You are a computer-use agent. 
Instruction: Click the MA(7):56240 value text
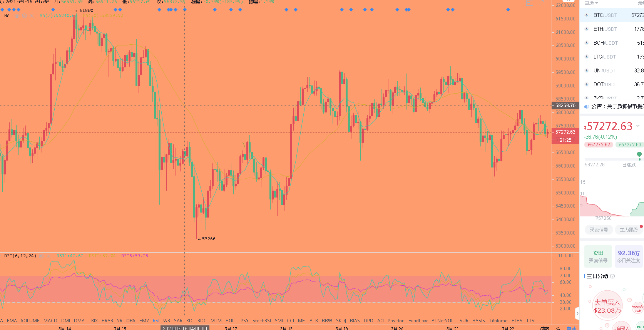[x=59, y=15]
